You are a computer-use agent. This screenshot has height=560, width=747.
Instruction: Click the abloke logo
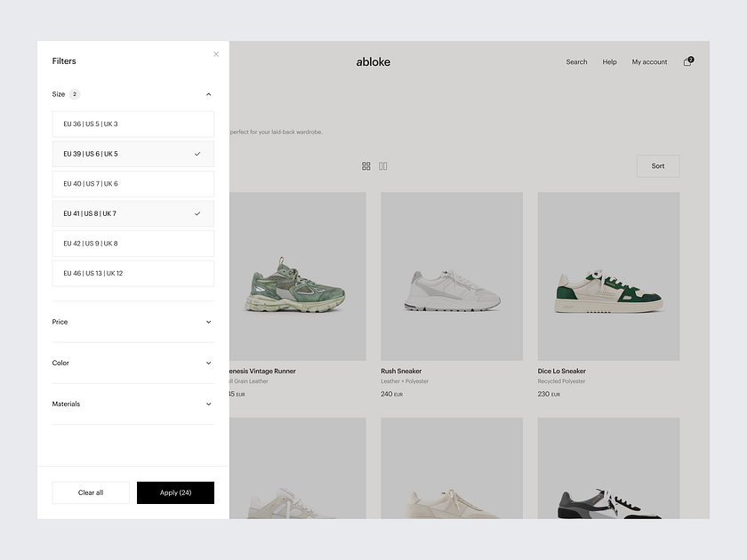[373, 61]
